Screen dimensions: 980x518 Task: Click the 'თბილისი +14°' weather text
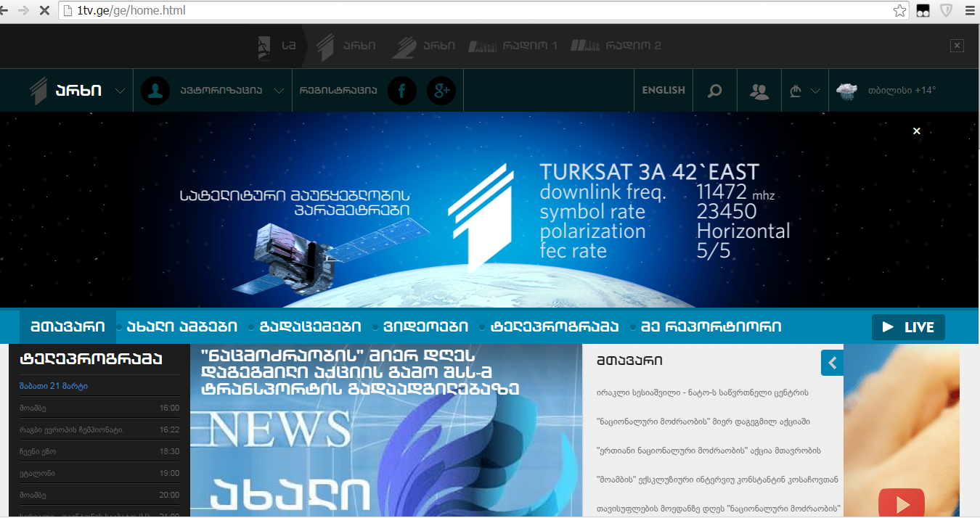[x=902, y=91]
